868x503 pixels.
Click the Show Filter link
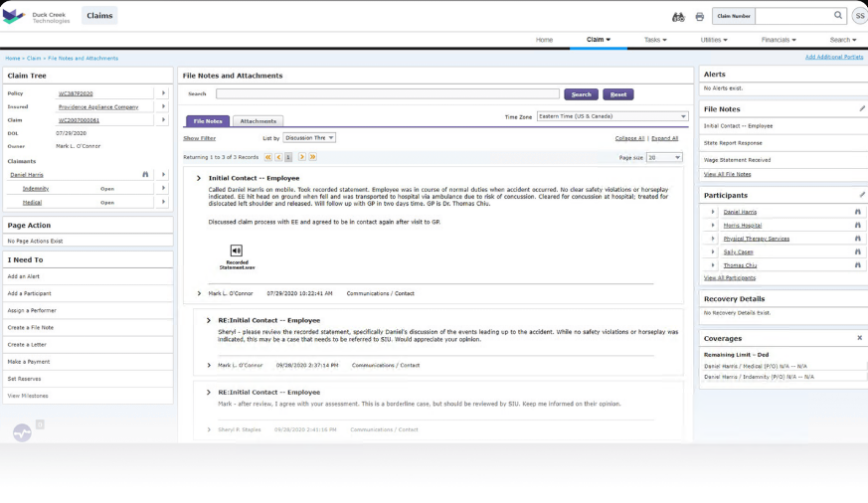pos(199,138)
